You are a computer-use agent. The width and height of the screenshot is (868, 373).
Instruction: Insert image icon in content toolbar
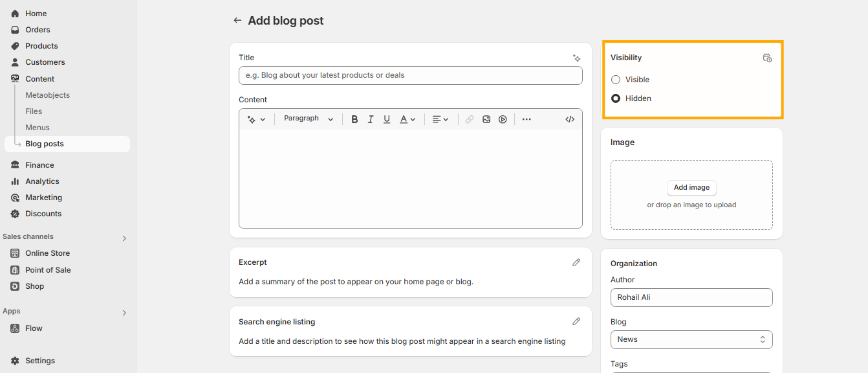point(486,119)
